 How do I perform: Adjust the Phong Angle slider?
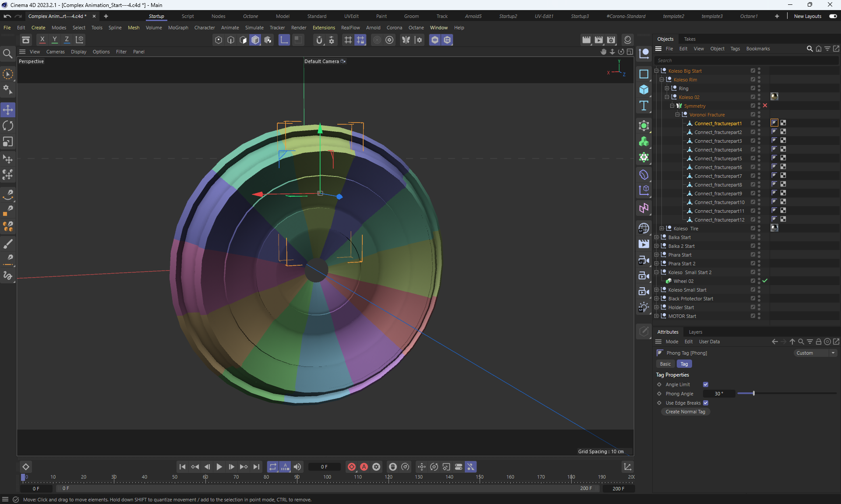point(753,394)
